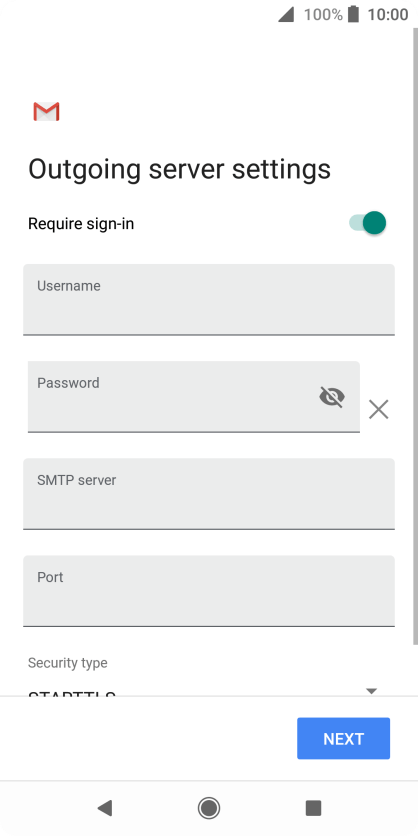Tap the Android back navigation icon
The height and width of the screenshot is (836, 418).
(x=104, y=808)
